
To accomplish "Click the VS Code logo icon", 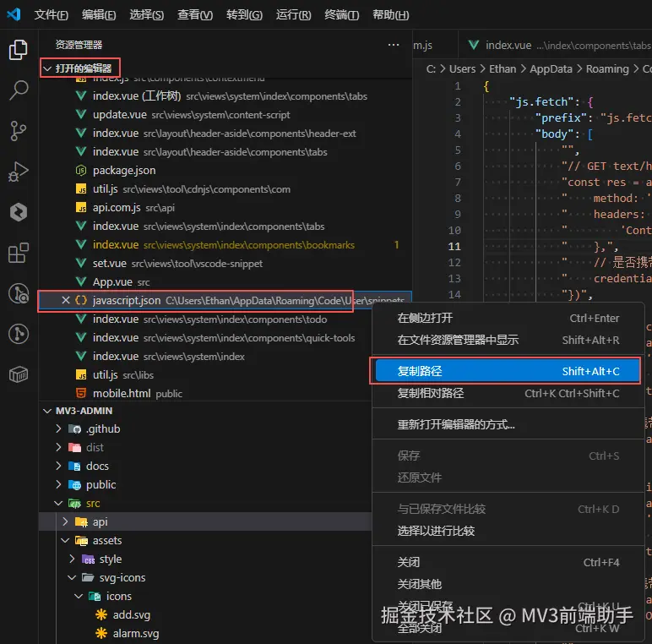I will click(14, 14).
